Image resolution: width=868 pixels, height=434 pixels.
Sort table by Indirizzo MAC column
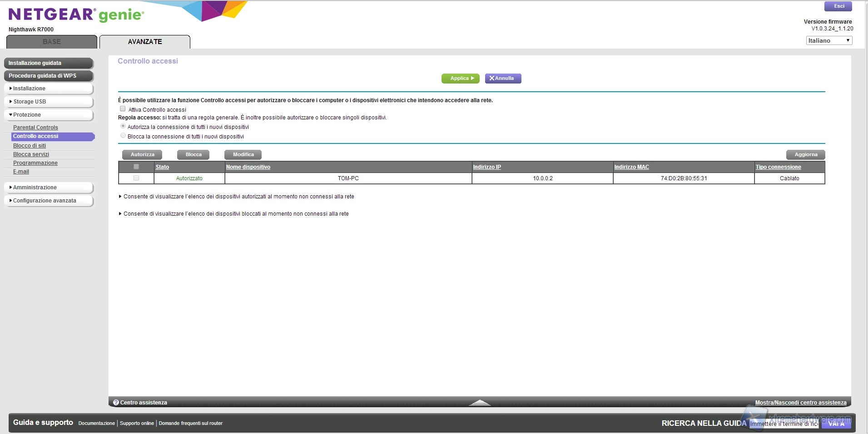tap(631, 167)
